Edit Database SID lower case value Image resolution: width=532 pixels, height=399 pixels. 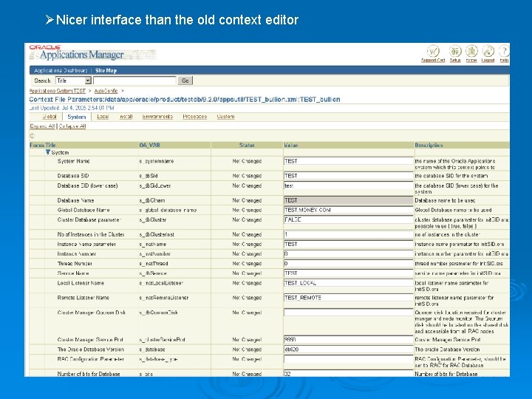348,185
